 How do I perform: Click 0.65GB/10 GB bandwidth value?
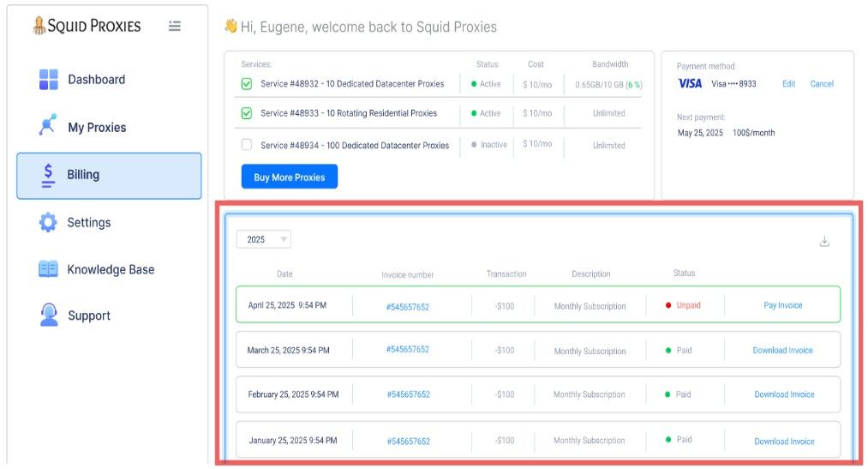pos(608,85)
